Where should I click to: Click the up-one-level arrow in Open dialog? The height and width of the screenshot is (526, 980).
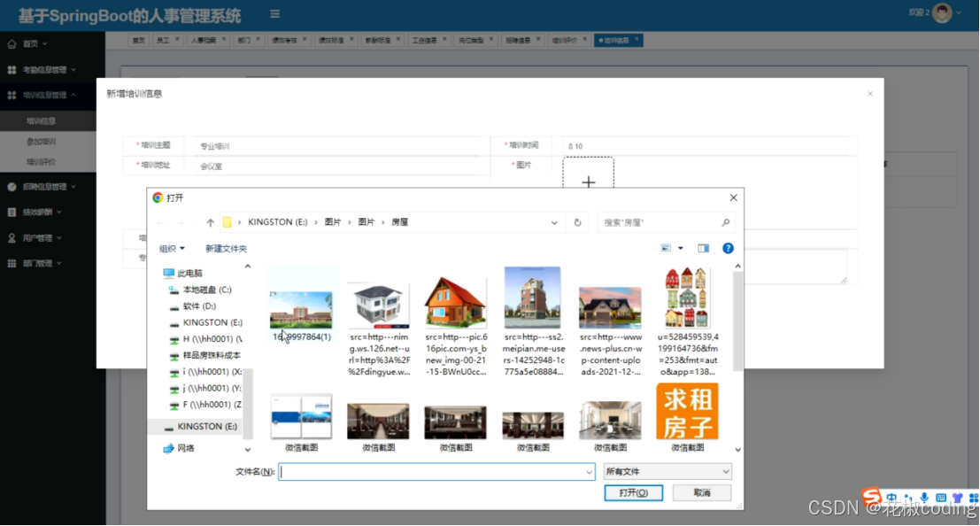tap(209, 222)
